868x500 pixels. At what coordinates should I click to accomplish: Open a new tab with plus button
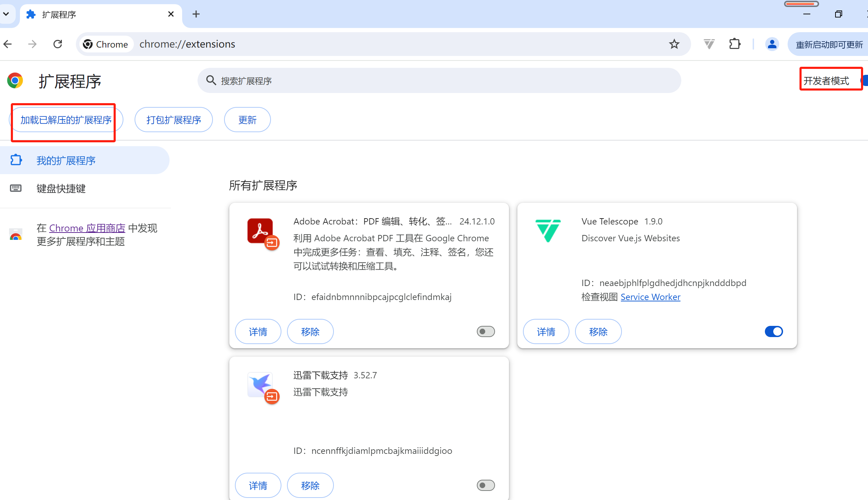pyautogui.click(x=196, y=14)
